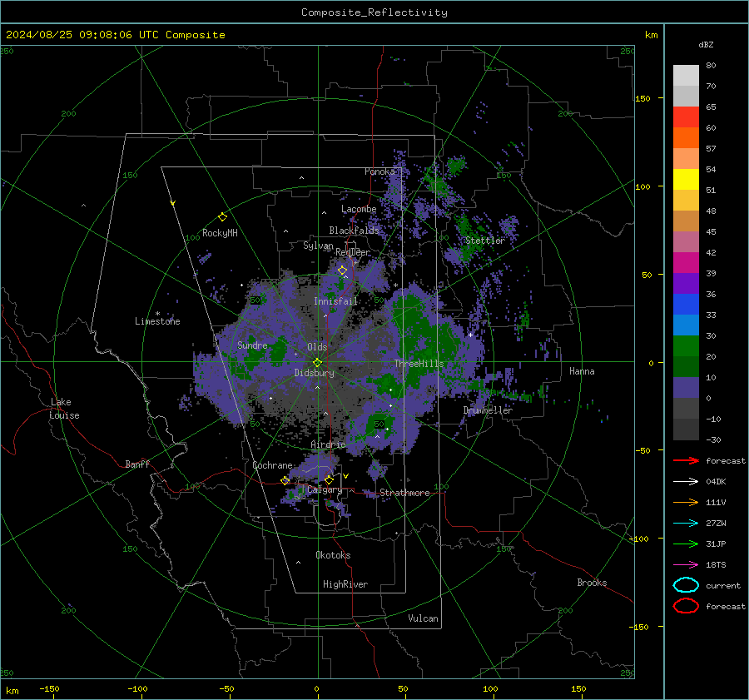Screen dimensions: 749x700
Task: Click the yellow diamond marker south of Cochrane
Action: [285, 480]
